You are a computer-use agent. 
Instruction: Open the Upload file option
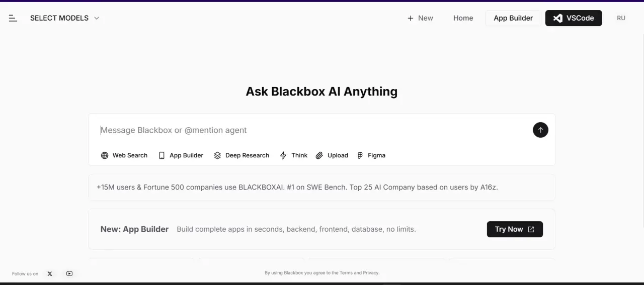[x=332, y=155]
